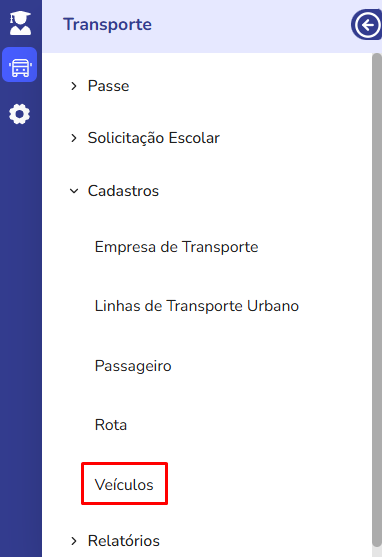Select the Passageiro entry

(133, 366)
